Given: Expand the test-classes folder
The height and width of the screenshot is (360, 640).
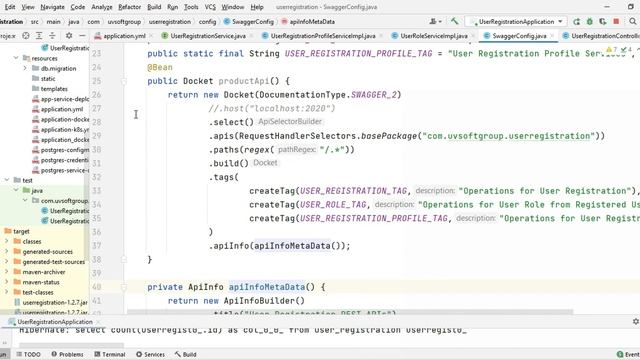Looking at the screenshot, I should (7, 292).
